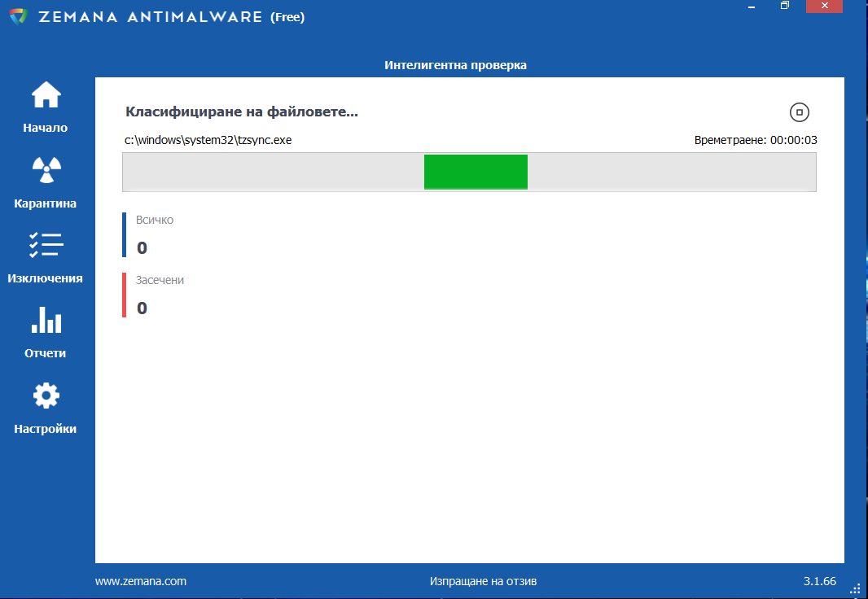Restore down the Zemana window
The image size is (868, 599).
pyautogui.click(x=784, y=6)
